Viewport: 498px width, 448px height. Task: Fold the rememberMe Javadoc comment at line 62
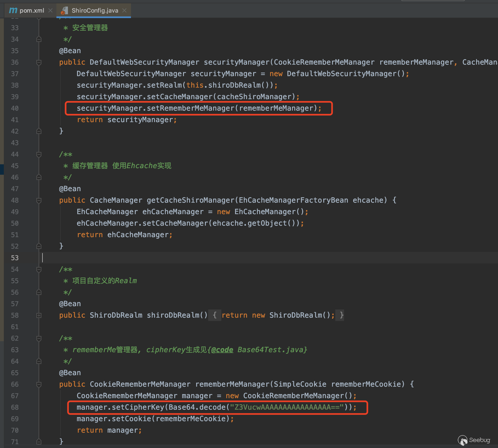[39, 338]
